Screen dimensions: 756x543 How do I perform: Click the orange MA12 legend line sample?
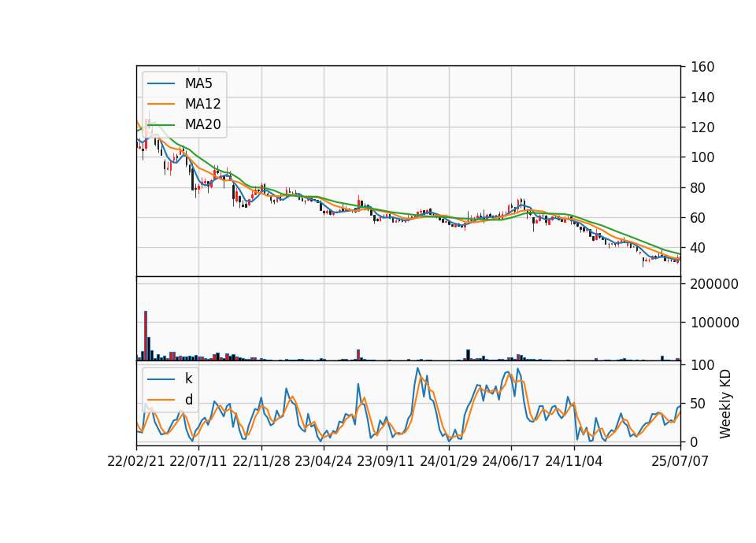coord(161,104)
